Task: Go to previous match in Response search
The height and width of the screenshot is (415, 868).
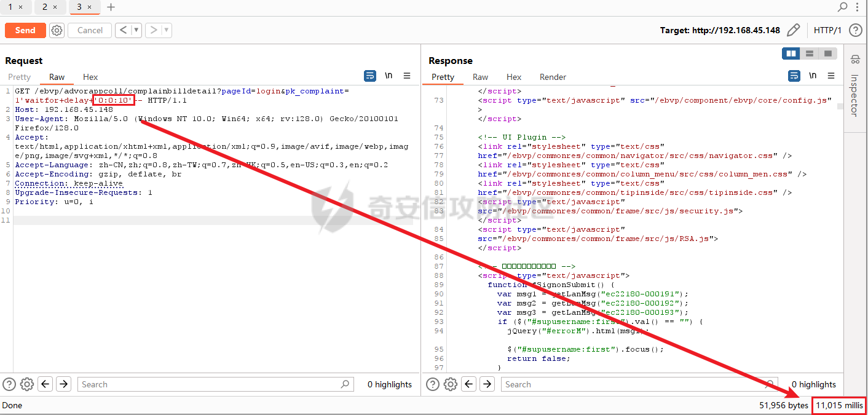Action: coord(469,384)
